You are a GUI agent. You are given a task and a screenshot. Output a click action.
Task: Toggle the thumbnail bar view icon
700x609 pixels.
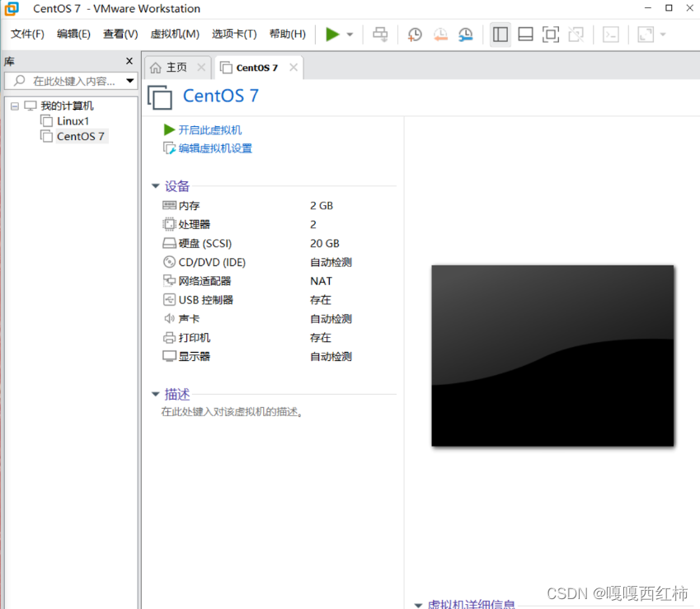click(525, 35)
